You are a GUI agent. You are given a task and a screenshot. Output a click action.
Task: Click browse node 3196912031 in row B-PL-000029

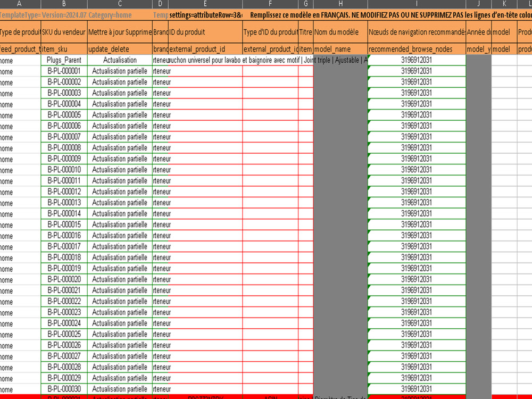click(x=417, y=378)
